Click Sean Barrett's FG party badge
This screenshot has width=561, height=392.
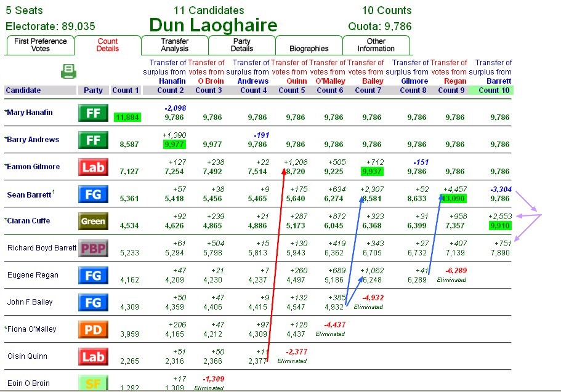[93, 194]
